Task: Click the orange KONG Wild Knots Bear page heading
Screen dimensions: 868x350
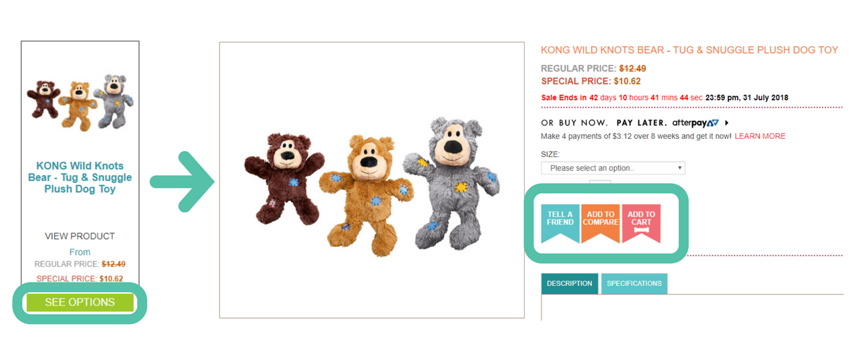Action: [689, 50]
